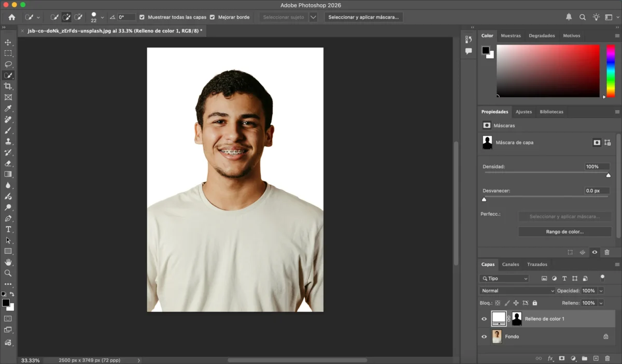Image resolution: width=622 pixels, height=364 pixels.
Task: Click Seleccionar y aplicar máscara button
Action: pyautogui.click(x=363, y=17)
